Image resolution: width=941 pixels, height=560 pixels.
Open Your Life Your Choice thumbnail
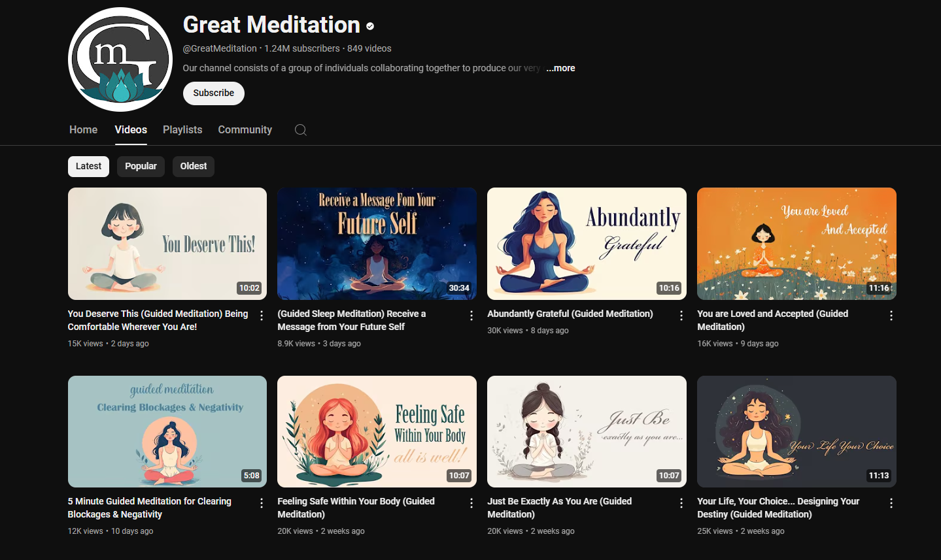tap(796, 431)
